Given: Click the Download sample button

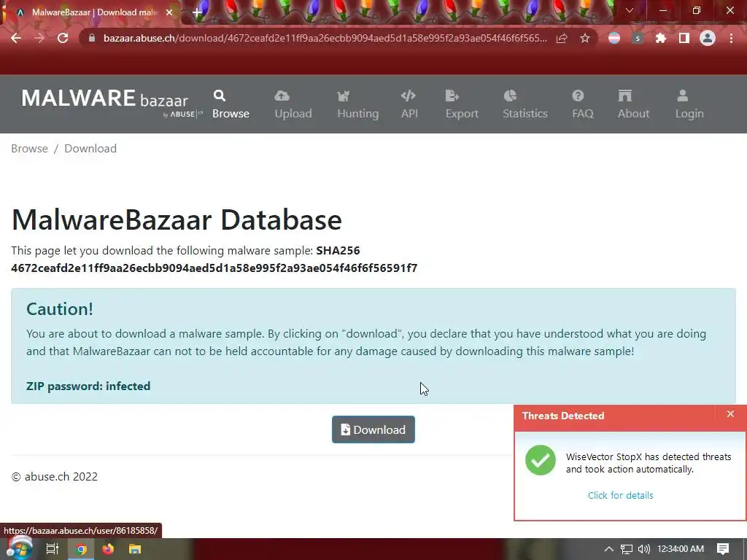Looking at the screenshot, I should tap(373, 429).
